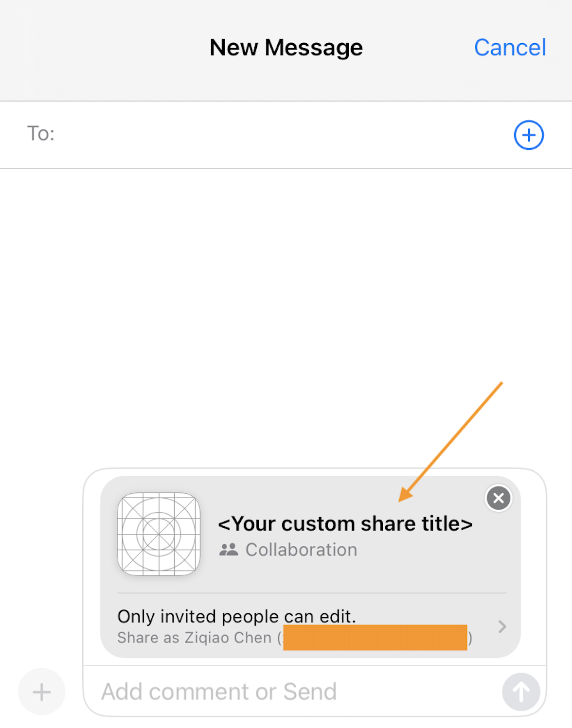Viewport: 572px width, 728px height.
Task: Focus the Add comment or Send field
Action: point(292,692)
